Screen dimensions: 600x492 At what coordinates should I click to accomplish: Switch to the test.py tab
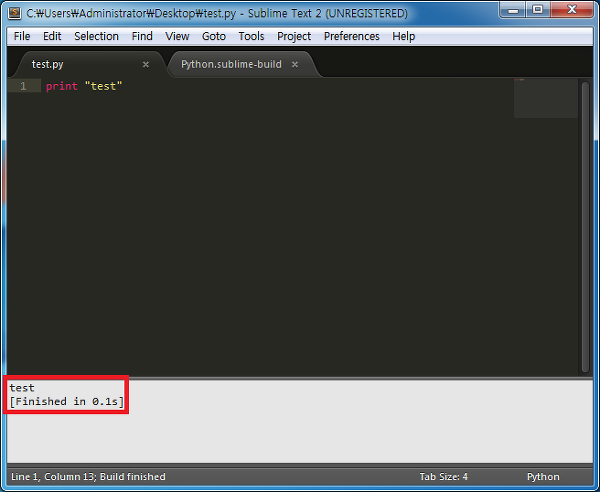pyautogui.click(x=90, y=64)
